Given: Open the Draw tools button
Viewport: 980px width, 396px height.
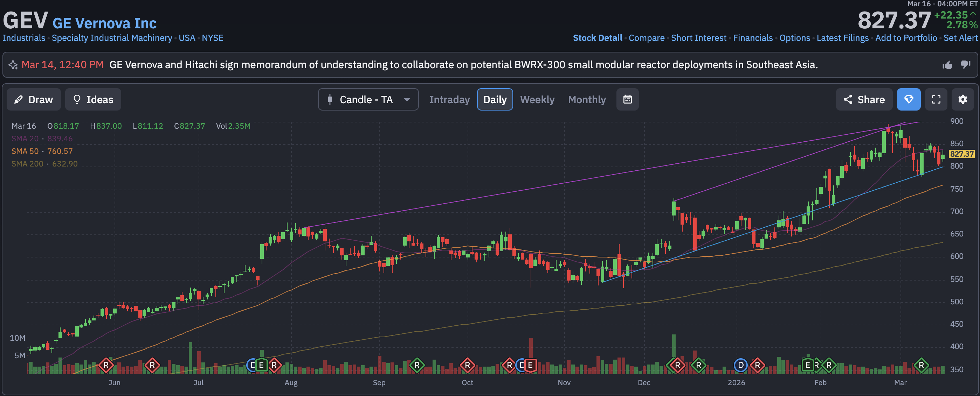Looking at the screenshot, I should [34, 100].
